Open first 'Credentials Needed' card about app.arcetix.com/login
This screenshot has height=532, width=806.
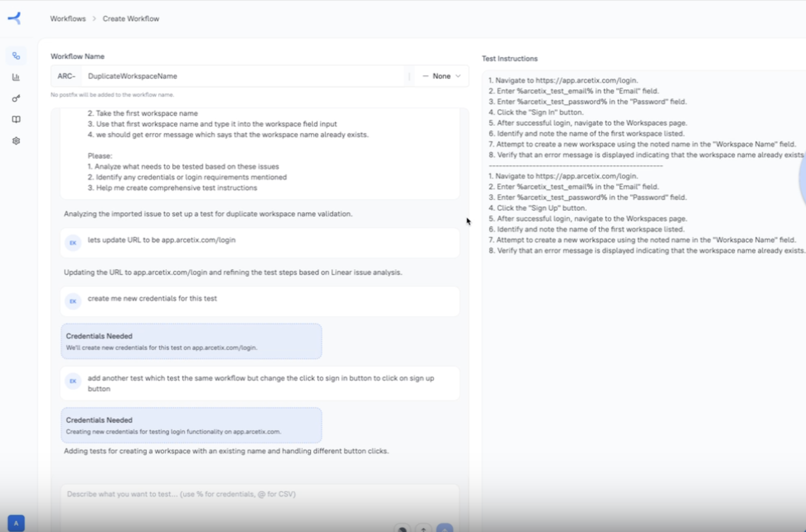coord(191,341)
